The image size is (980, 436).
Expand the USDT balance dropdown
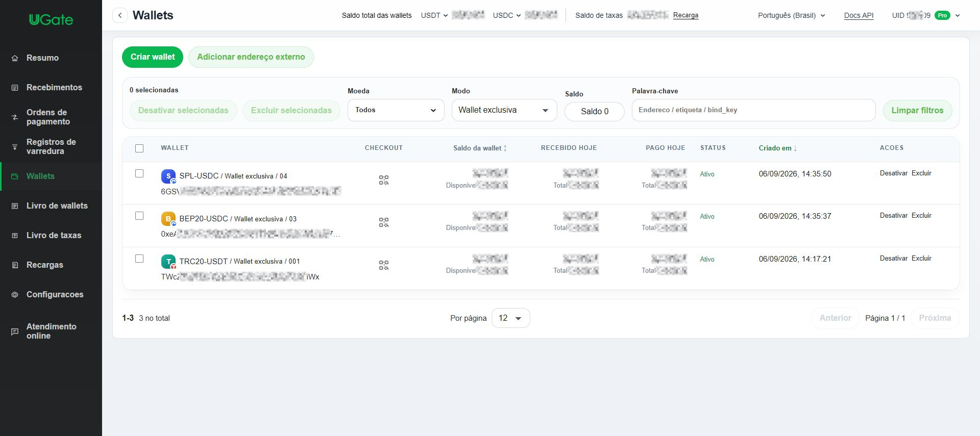pos(434,15)
